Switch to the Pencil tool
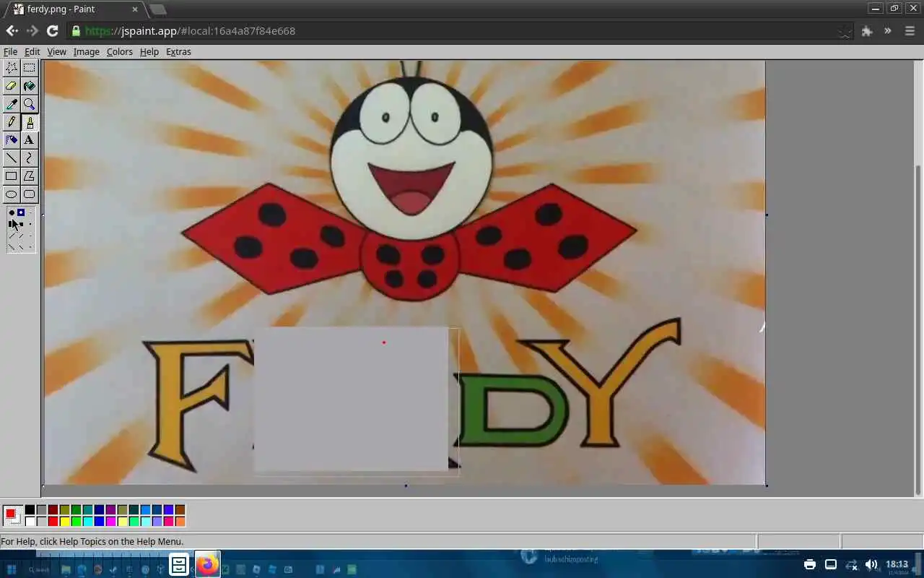This screenshot has width=924, height=578. (12, 122)
